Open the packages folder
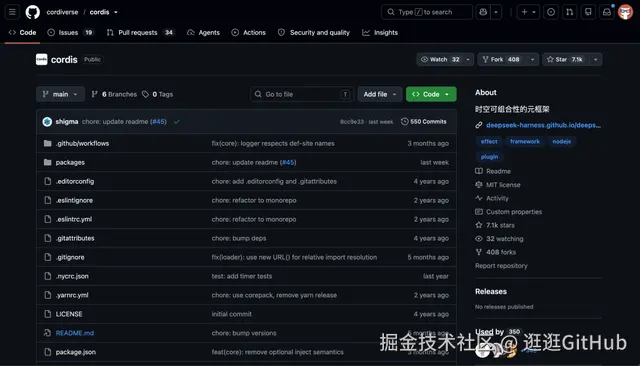The width and height of the screenshot is (640, 366). (x=70, y=162)
